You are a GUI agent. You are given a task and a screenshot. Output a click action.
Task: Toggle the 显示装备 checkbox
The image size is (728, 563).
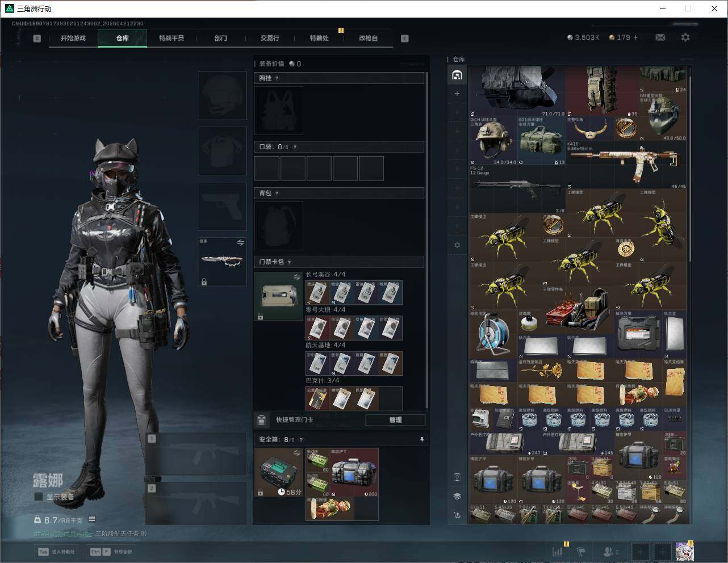39,497
